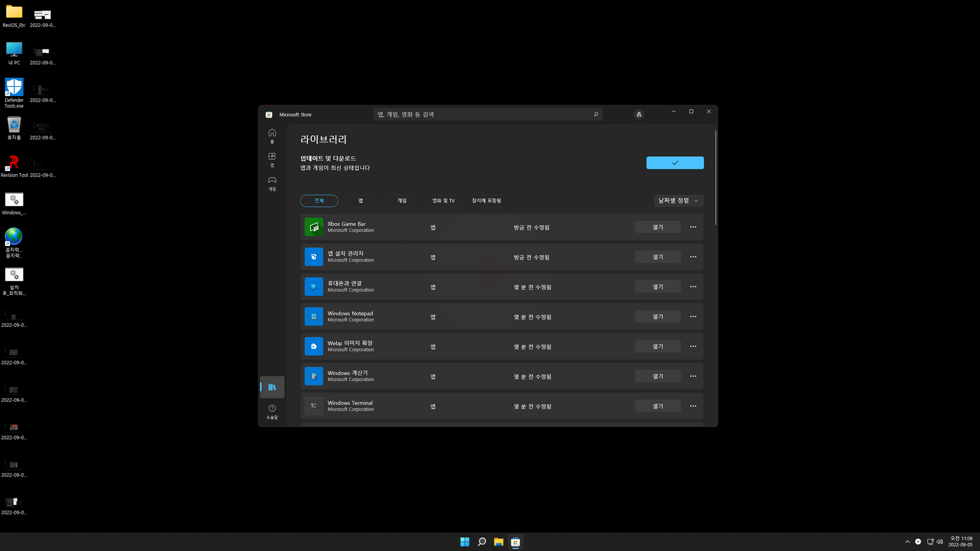Open more options for Windows 계산기

(693, 376)
